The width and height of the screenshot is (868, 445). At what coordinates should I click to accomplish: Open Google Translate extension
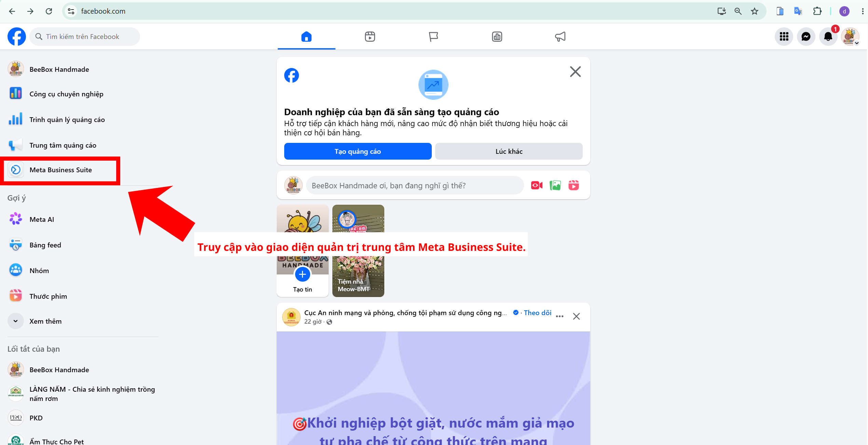(798, 11)
